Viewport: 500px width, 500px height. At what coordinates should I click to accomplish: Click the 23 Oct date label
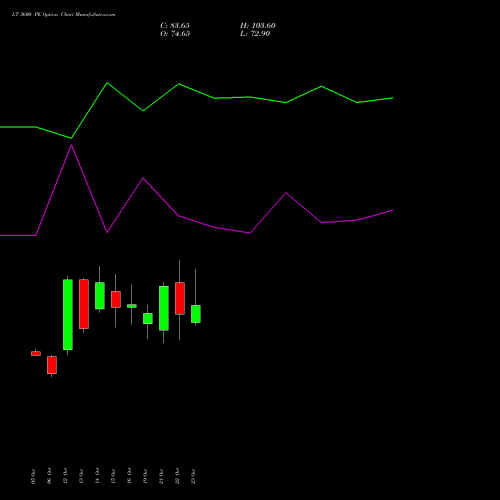click(193, 476)
